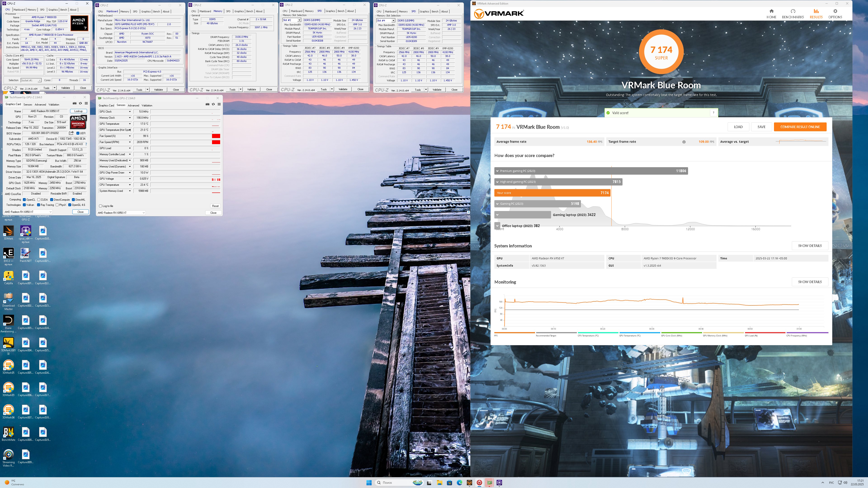The width and height of the screenshot is (868, 488).
Task: Refresh GPU-Z Graphics Card window data
Action: pyautogui.click(x=80, y=103)
